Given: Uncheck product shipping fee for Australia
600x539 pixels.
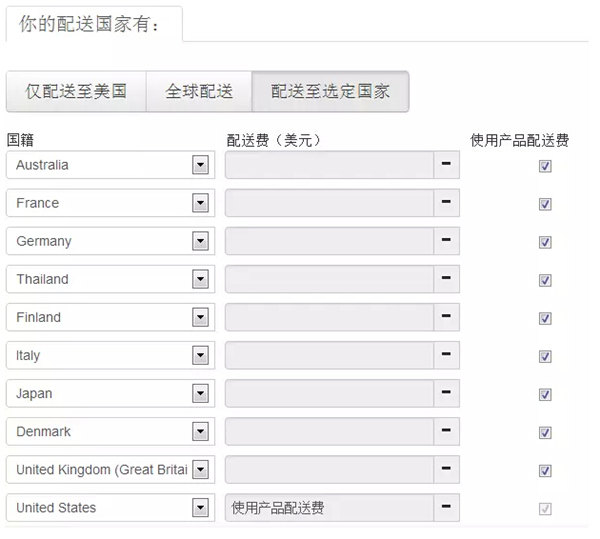Looking at the screenshot, I should pyautogui.click(x=545, y=166).
